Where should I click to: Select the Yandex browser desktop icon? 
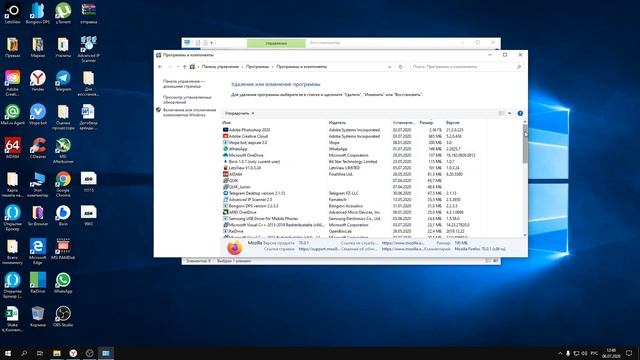point(38,81)
